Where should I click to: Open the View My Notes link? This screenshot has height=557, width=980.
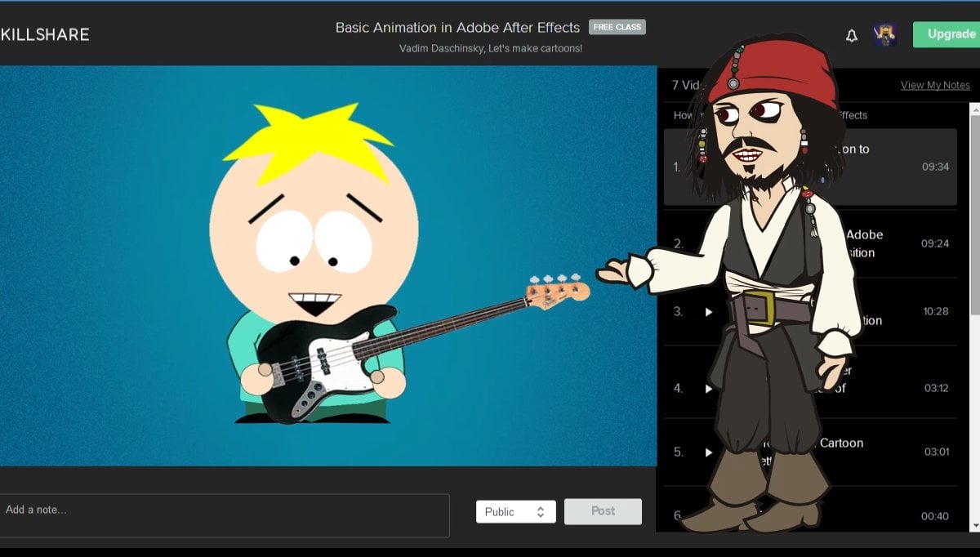coord(935,85)
